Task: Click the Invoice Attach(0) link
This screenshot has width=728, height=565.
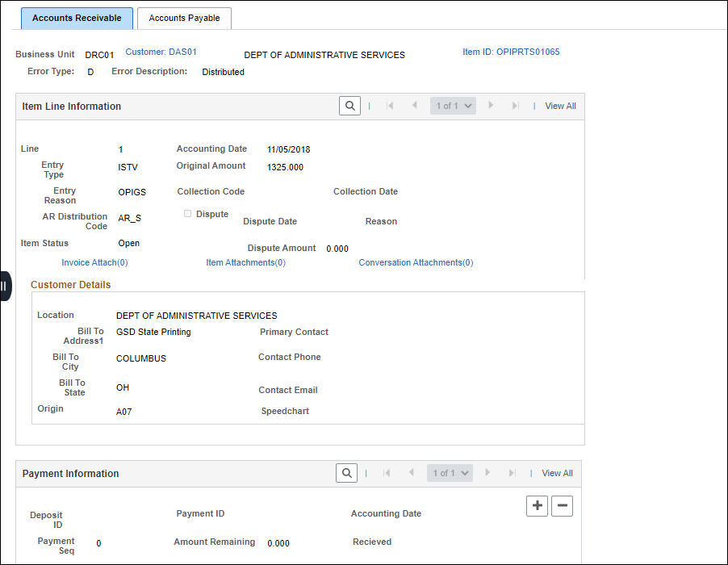Action: [x=94, y=262]
